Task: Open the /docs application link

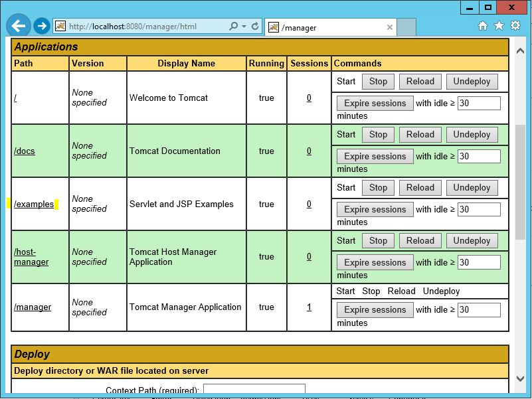Action: click(25, 151)
